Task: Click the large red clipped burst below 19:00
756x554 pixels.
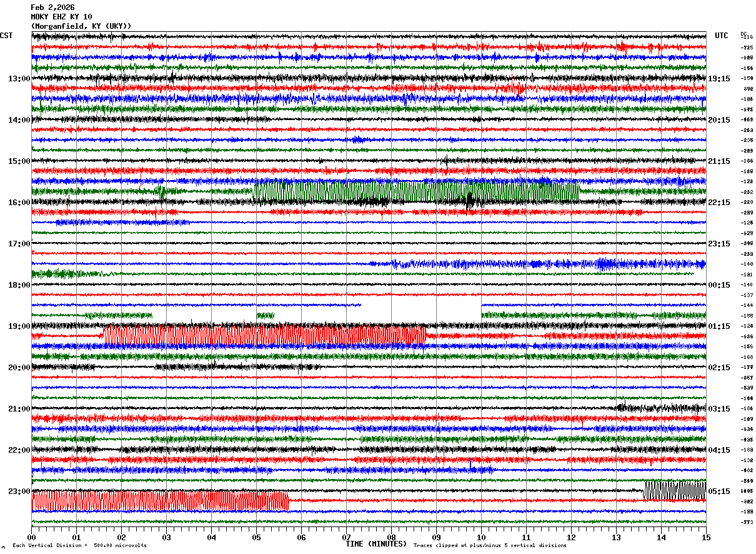Action: point(264,336)
